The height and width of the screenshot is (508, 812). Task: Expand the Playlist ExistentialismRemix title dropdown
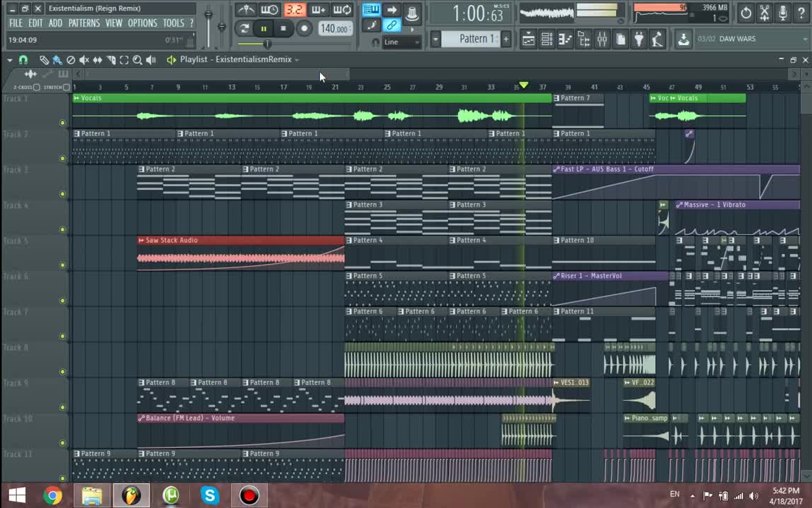tap(297, 60)
